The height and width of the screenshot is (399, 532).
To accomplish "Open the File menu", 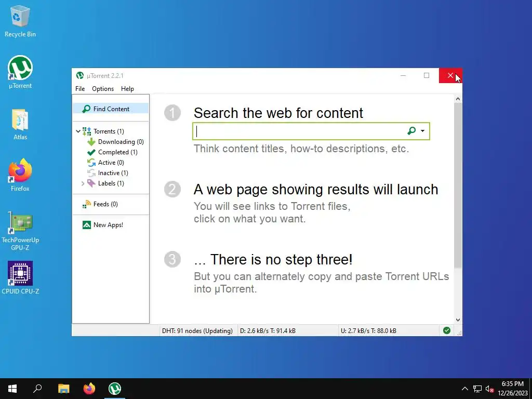I will tap(80, 89).
